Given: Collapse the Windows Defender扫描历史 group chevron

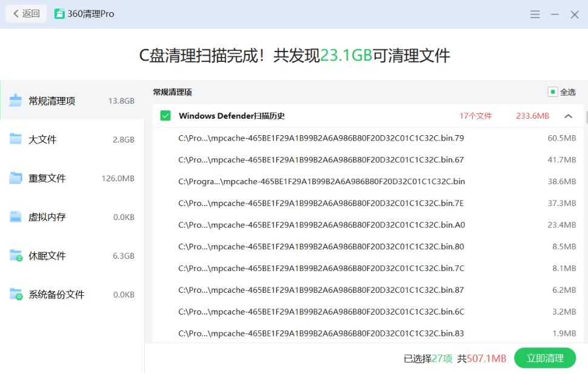Looking at the screenshot, I should click(x=568, y=116).
